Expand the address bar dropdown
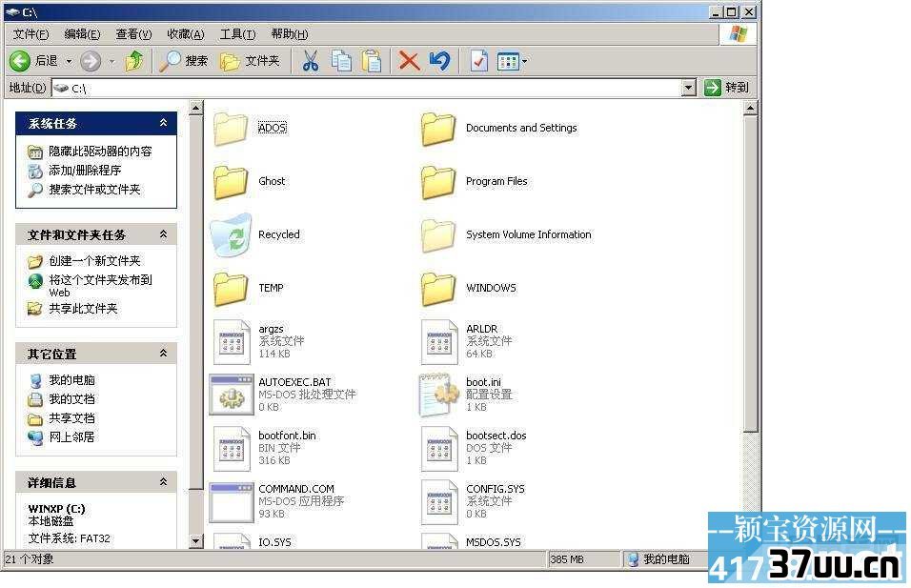Image resolution: width=911 pixels, height=588 pixels. coord(688,88)
